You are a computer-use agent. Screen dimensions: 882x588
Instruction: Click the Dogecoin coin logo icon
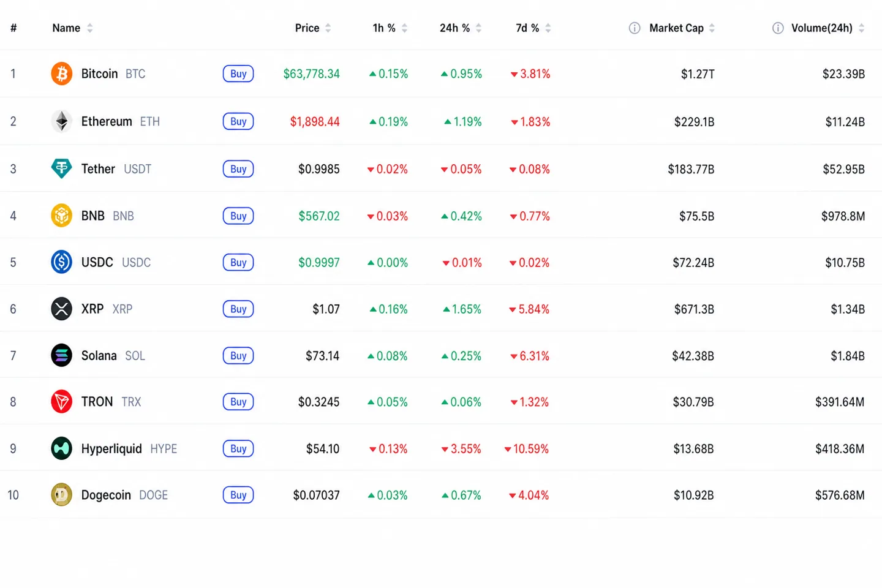click(x=61, y=495)
